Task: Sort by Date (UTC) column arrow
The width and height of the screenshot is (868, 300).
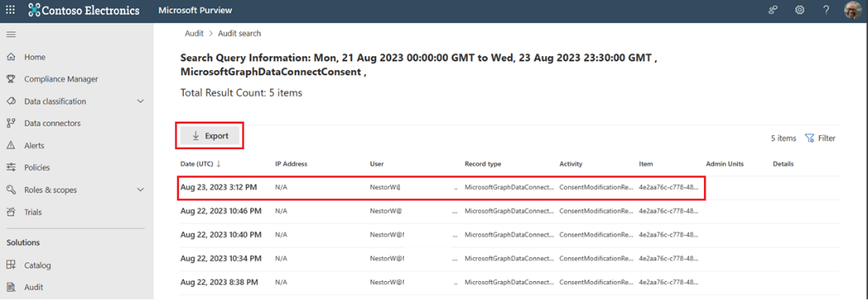Action: point(219,164)
